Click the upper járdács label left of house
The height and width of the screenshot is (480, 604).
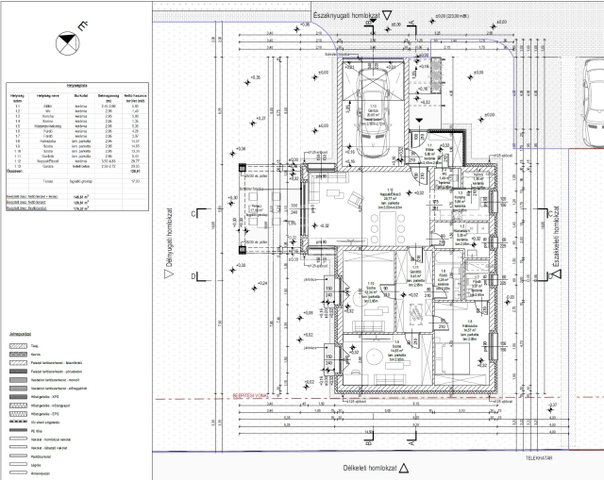[x=310, y=279]
